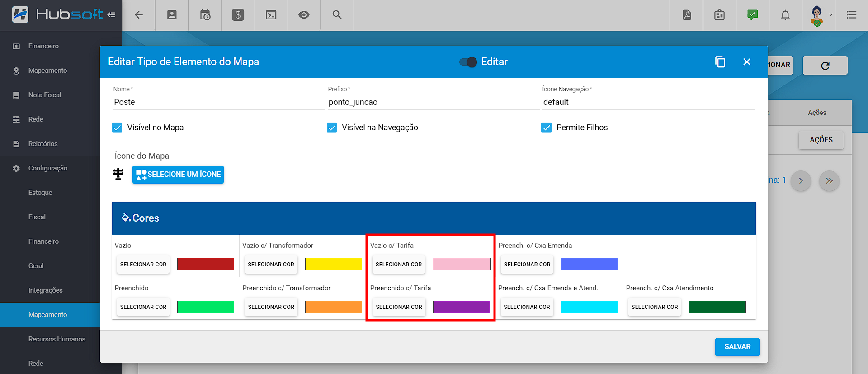The width and height of the screenshot is (868, 374).
Task: Click Selecione um Ícone button
Action: (x=178, y=175)
